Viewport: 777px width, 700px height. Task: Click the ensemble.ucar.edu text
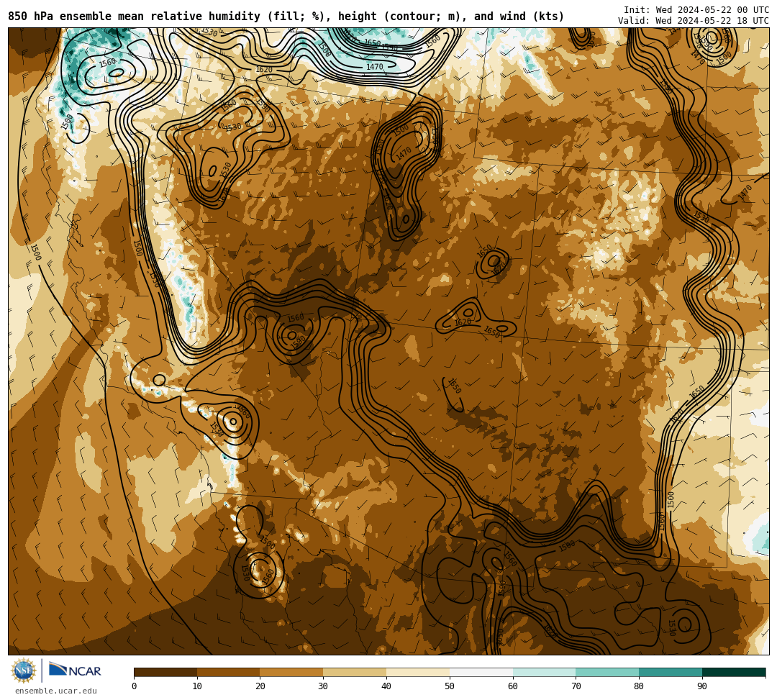click(x=56, y=691)
